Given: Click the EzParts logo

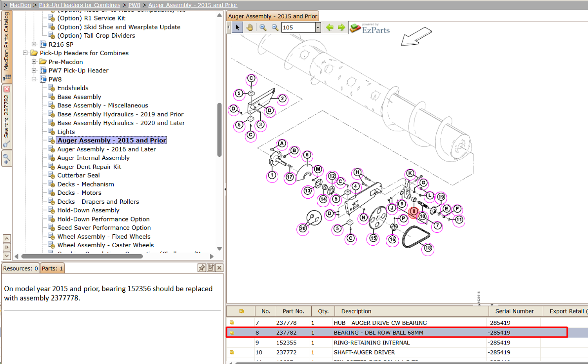Looking at the screenshot, I should (x=370, y=28).
